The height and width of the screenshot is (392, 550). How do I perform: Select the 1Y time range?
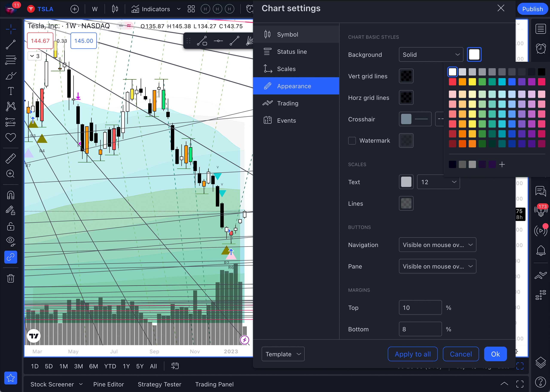click(x=126, y=366)
